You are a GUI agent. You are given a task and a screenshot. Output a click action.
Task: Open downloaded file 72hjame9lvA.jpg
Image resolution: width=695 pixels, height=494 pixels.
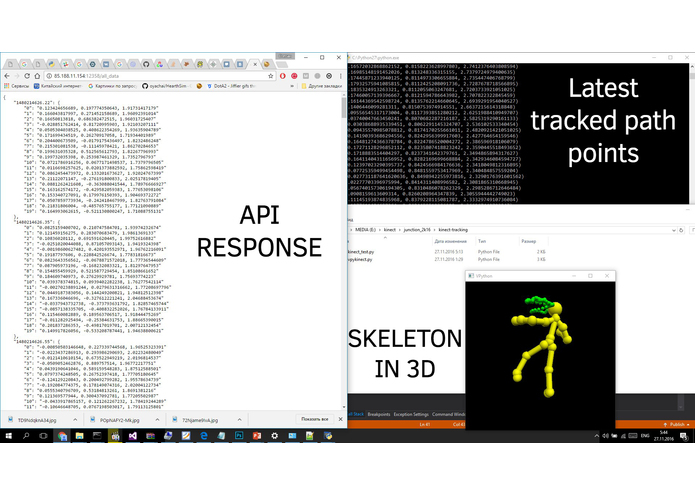tap(200, 420)
